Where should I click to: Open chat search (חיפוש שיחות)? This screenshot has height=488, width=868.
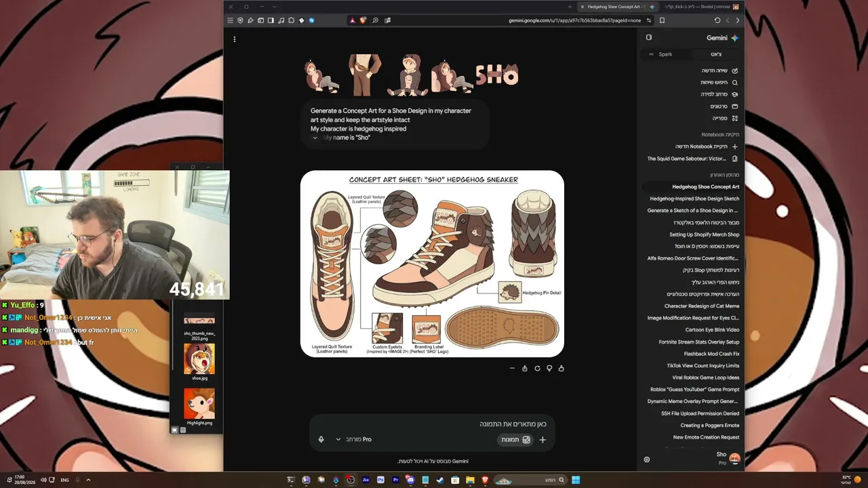point(719,83)
